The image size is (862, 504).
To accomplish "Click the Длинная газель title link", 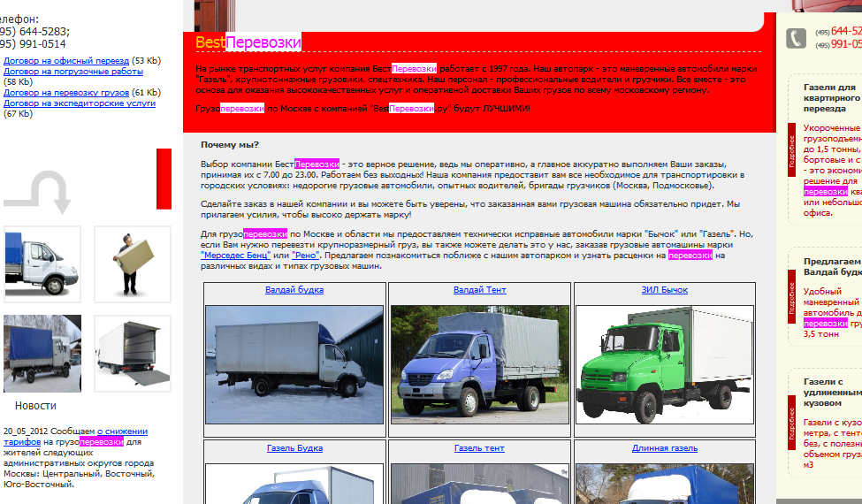I will pos(665,448).
